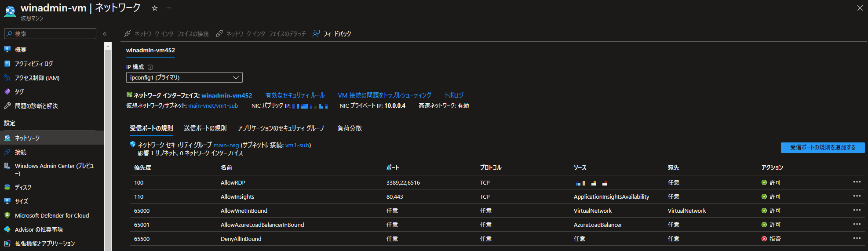868x251 pixels.
Task: Close the ネットワーク blade with the X
Action: coord(860,8)
